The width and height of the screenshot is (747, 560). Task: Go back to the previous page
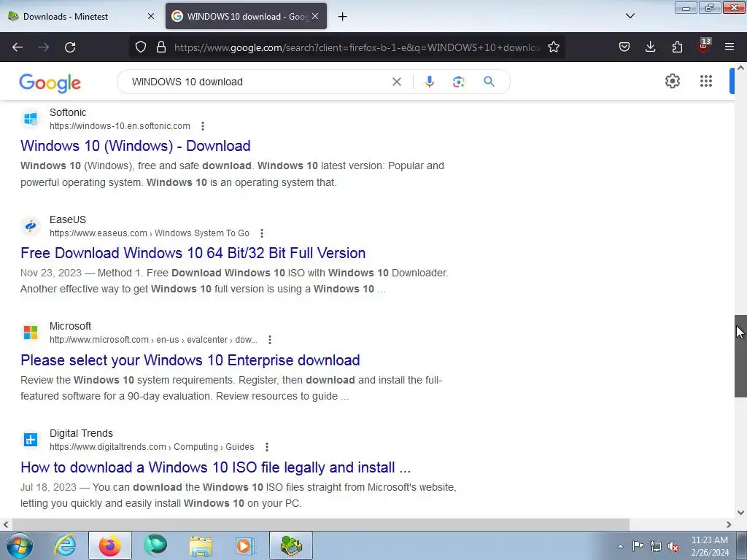point(18,47)
